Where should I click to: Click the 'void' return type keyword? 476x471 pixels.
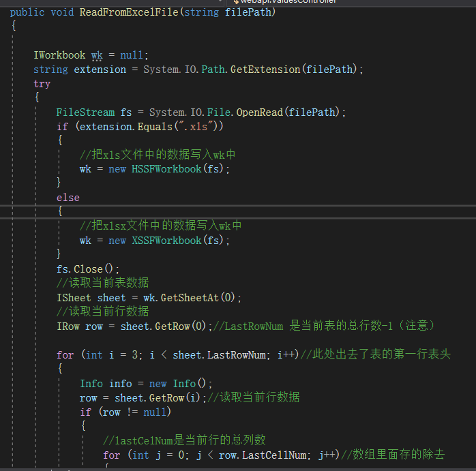[x=62, y=12]
